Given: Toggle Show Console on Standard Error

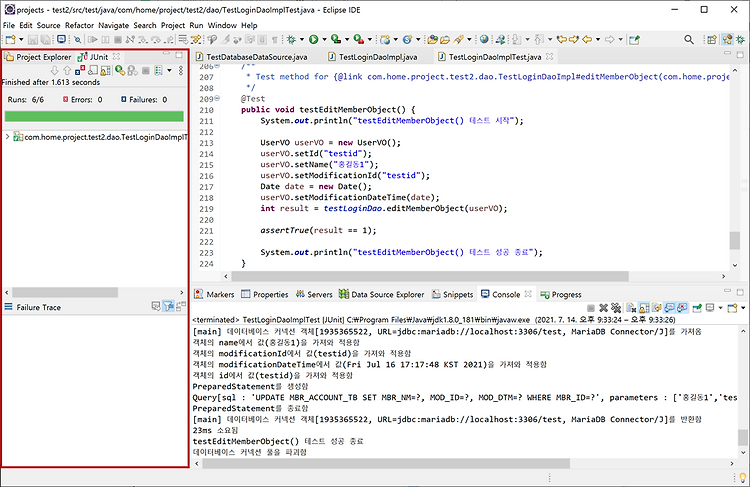Looking at the screenshot, I should (682, 308).
